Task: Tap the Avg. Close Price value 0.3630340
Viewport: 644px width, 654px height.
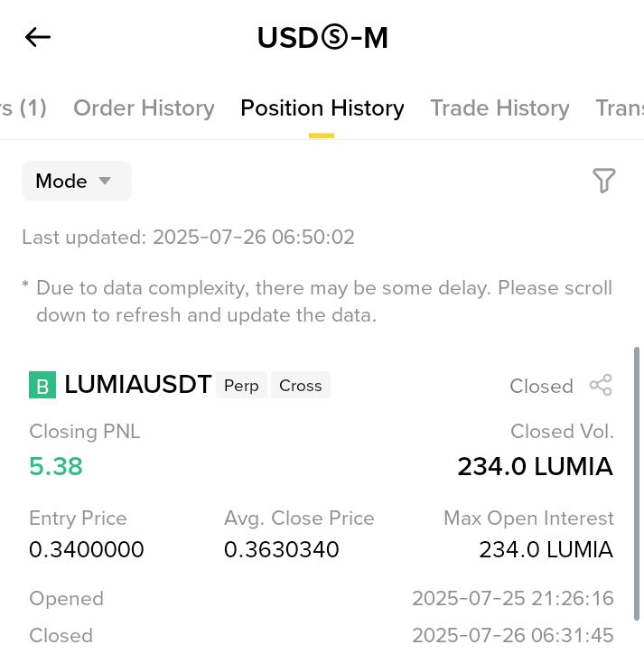Action: tap(282, 549)
